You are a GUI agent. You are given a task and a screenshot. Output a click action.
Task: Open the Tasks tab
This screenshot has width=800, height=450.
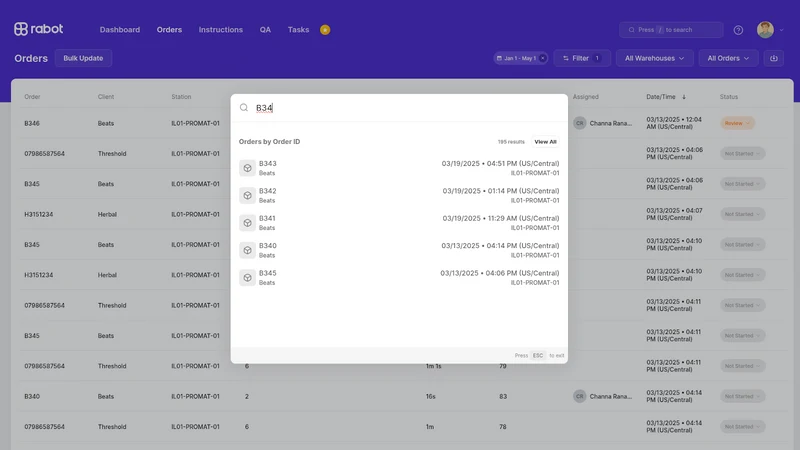pos(298,30)
